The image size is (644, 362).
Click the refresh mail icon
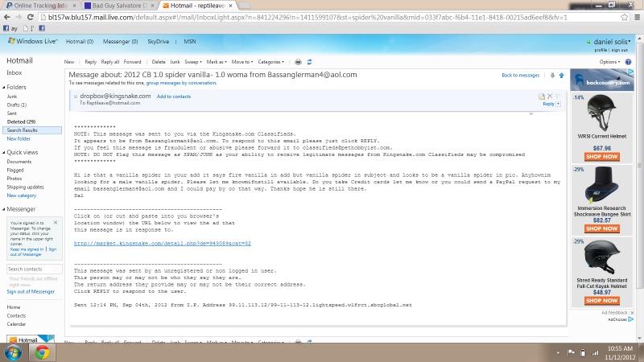(309, 62)
